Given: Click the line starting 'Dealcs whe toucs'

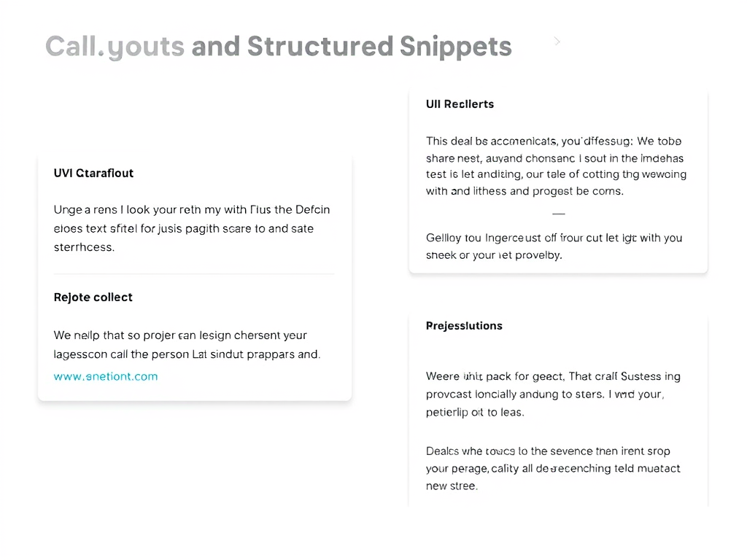Looking at the screenshot, I should [548, 451].
